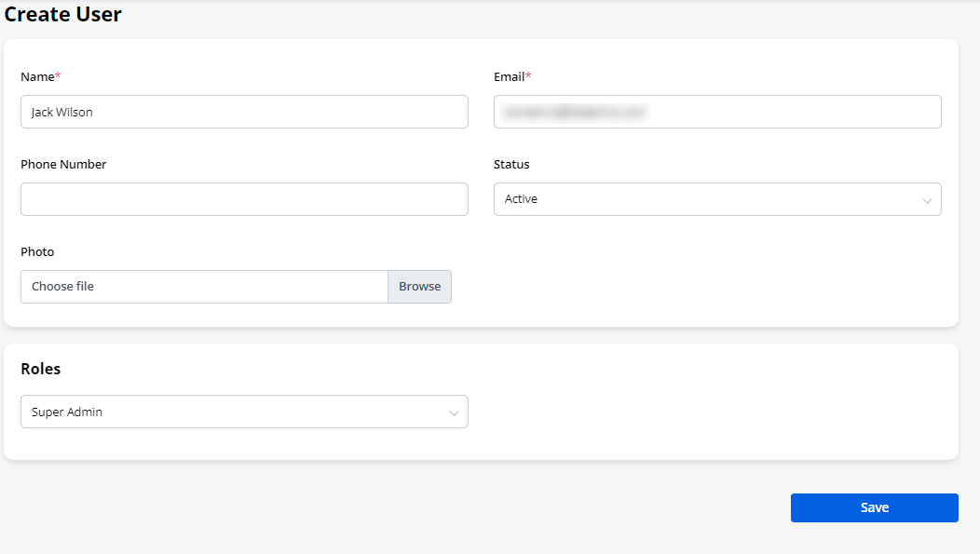Click the Name field label

tap(39, 76)
